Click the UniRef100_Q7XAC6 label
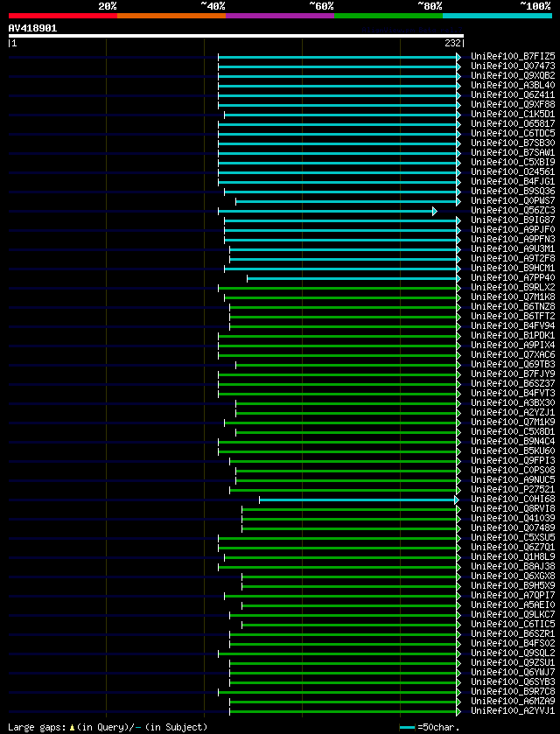 point(513,355)
